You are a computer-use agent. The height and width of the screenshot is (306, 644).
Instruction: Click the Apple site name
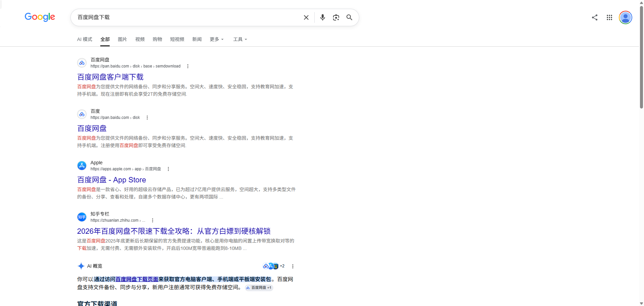tap(97, 163)
